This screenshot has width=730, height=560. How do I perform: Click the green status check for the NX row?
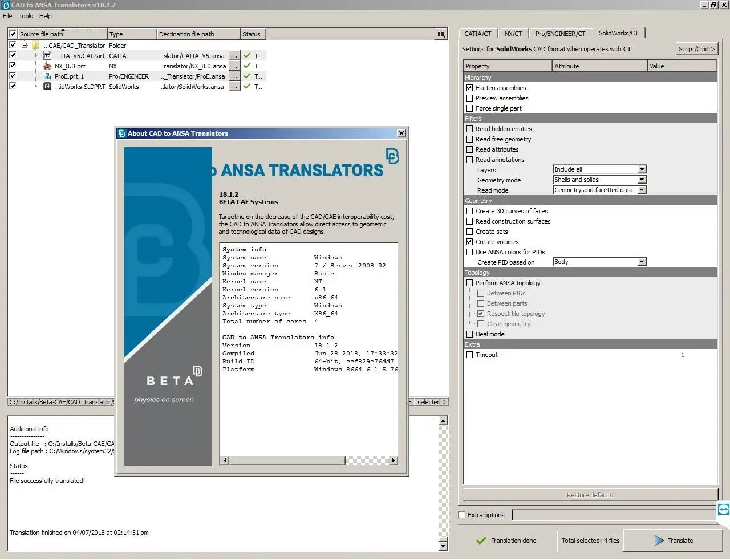pyautogui.click(x=247, y=66)
